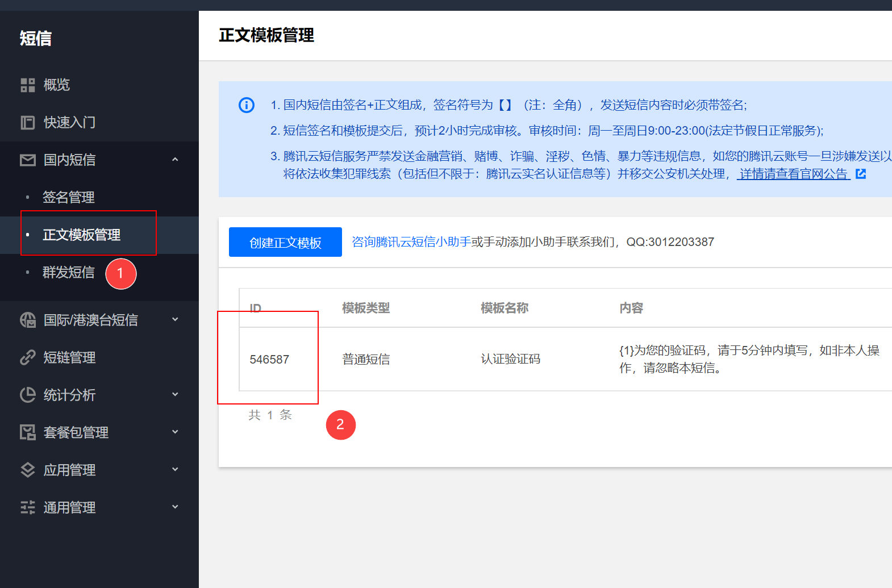892x588 pixels.
Task: Click the 正文模板管理 page heading
Action: point(266,35)
